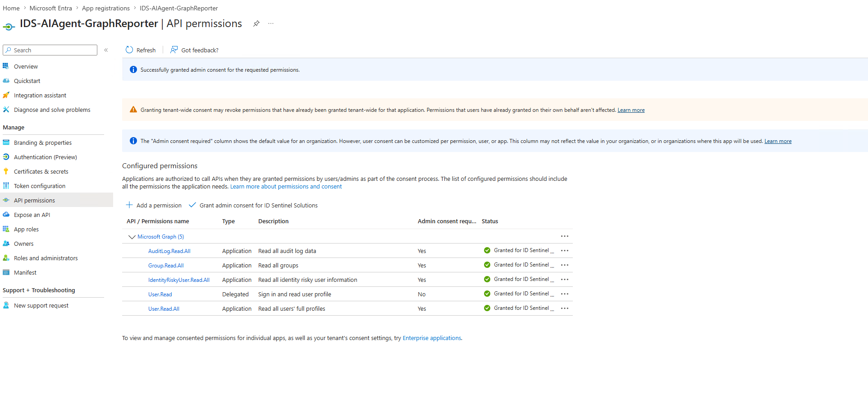The image size is (868, 414).
Task: Click the Admin consent requ... column header
Action: point(447,221)
